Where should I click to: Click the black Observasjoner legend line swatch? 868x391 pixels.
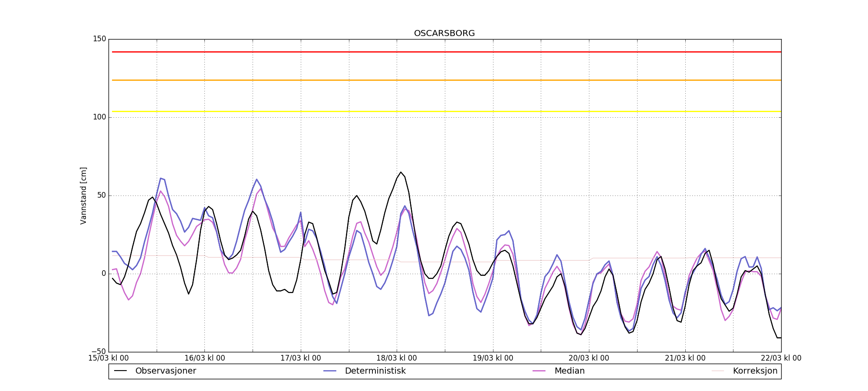120,371
